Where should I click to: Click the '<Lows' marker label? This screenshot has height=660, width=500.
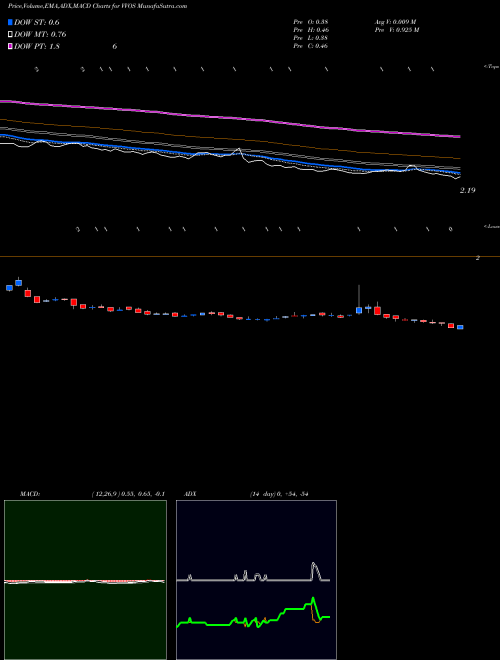coord(491,226)
